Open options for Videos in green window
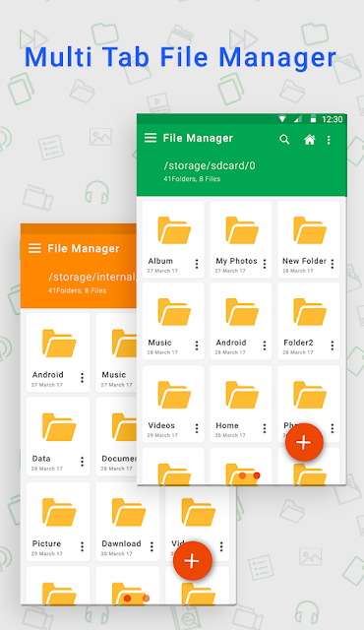 tap(197, 429)
